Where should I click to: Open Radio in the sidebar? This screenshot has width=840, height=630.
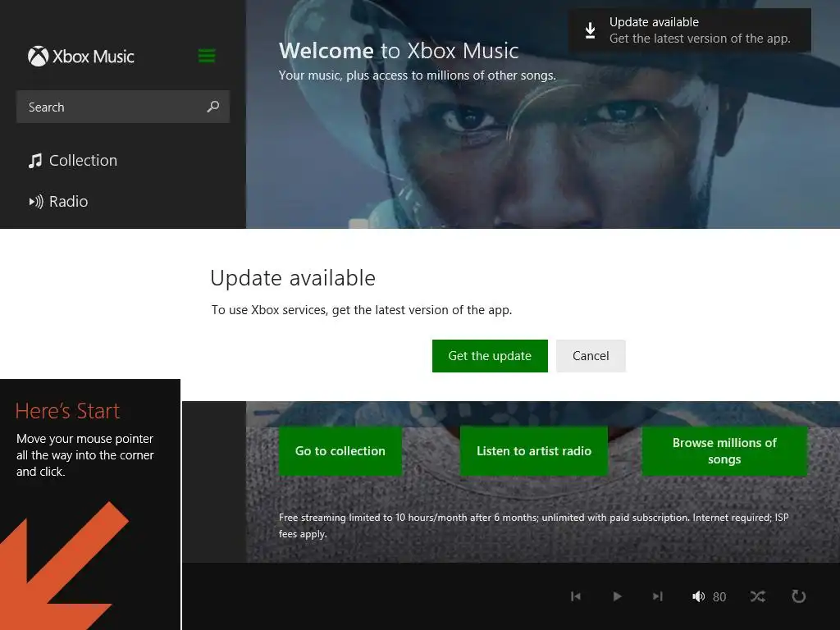pyautogui.click(x=58, y=202)
